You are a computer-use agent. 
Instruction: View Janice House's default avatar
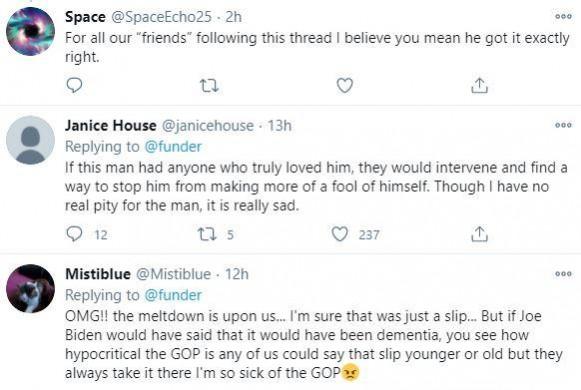click(x=30, y=140)
